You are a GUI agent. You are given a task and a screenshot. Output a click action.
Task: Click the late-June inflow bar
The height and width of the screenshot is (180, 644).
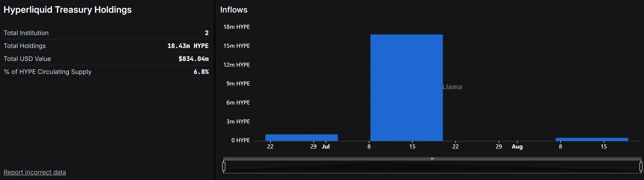[301, 138]
